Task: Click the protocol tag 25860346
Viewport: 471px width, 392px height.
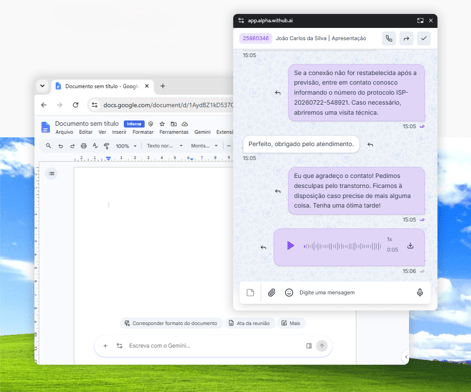Action: 256,38
